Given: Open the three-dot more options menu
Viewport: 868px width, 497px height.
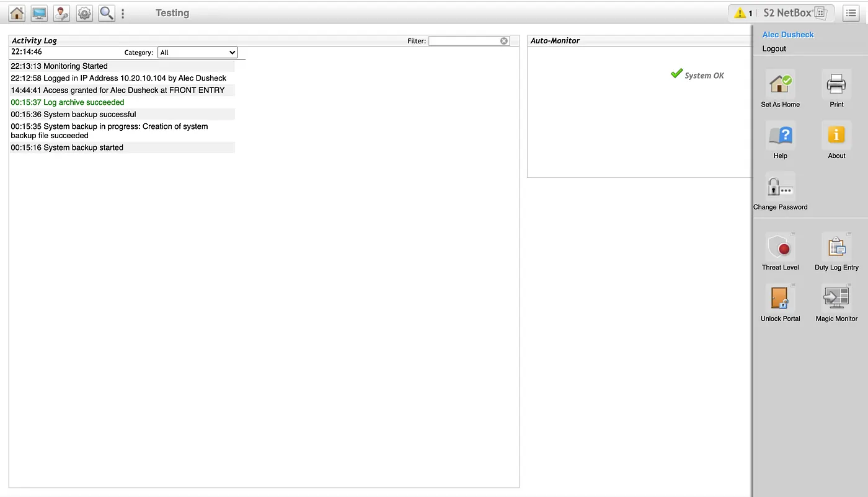Looking at the screenshot, I should [123, 14].
